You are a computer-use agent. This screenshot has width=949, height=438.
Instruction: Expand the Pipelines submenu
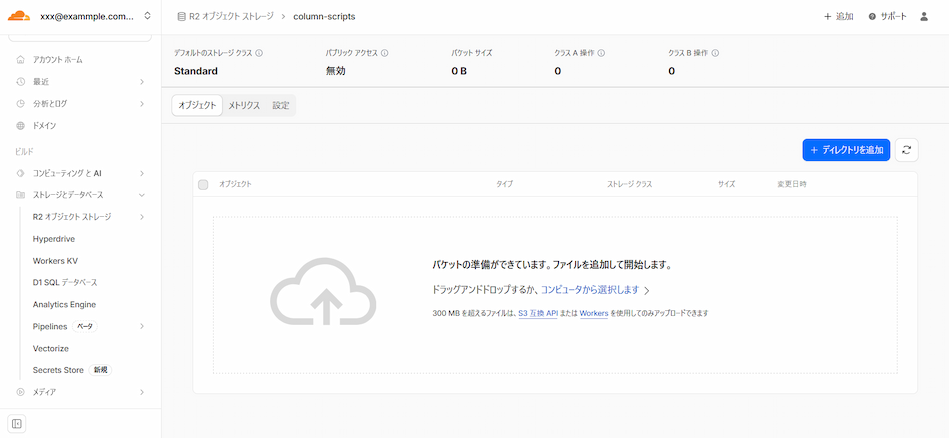point(142,326)
